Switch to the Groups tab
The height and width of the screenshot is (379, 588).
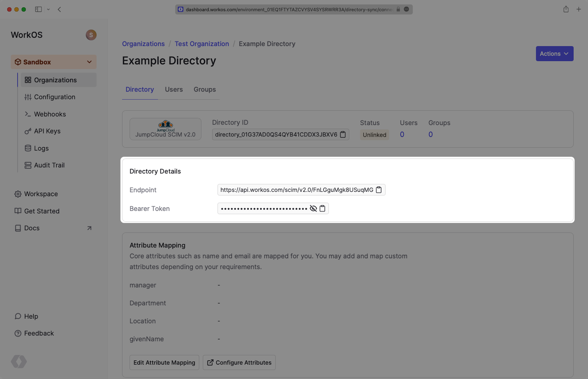tap(205, 89)
